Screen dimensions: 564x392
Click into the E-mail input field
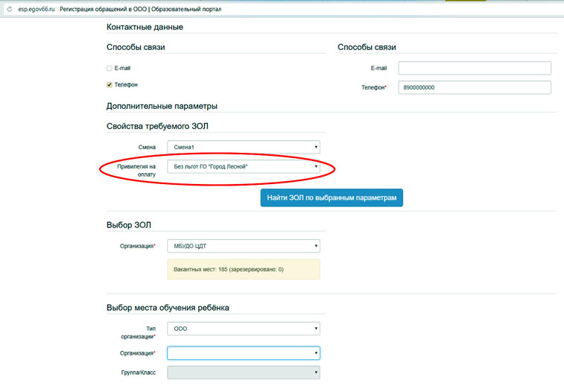click(x=475, y=68)
